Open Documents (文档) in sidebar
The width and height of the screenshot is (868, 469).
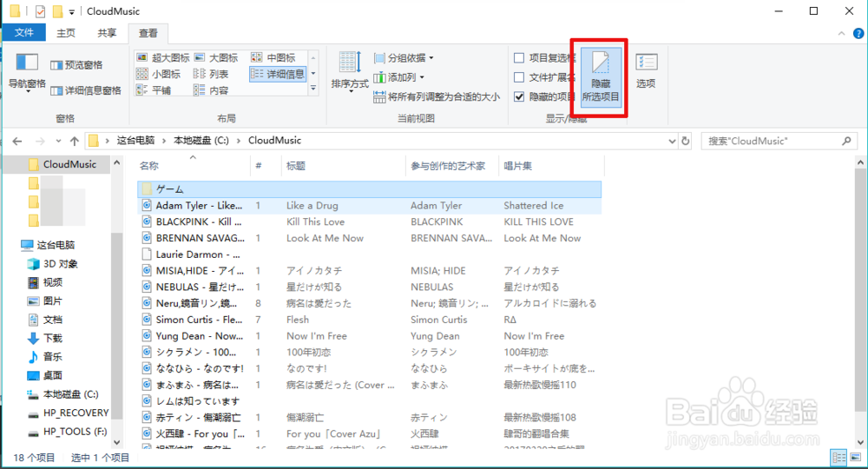(x=45, y=320)
